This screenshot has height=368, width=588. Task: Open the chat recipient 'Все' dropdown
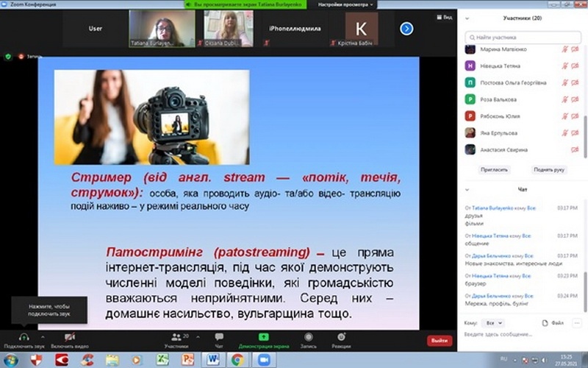tap(494, 322)
